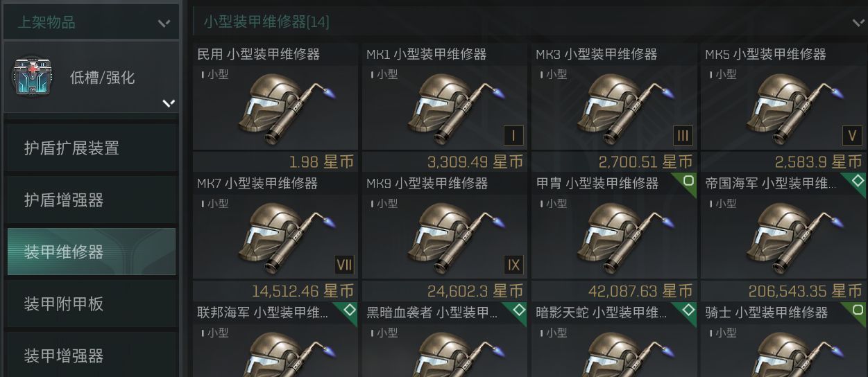Select the 护盾增强器 category

pos(91,200)
